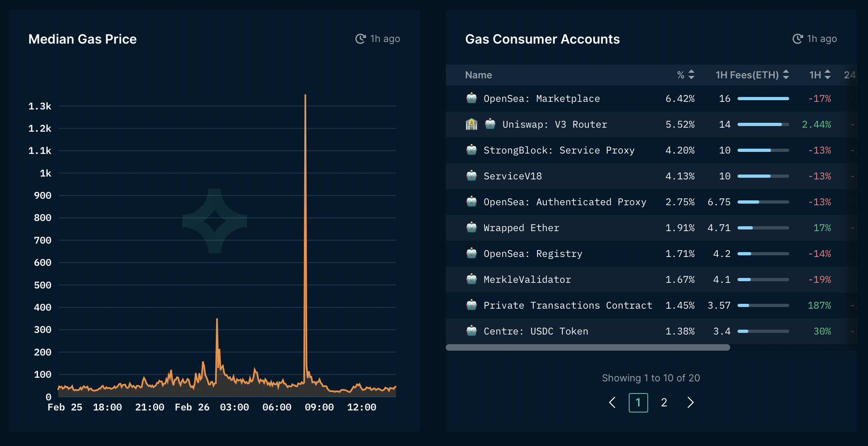Click the Median Gas Price title
This screenshot has height=446, width=868.
pos(82,39)
